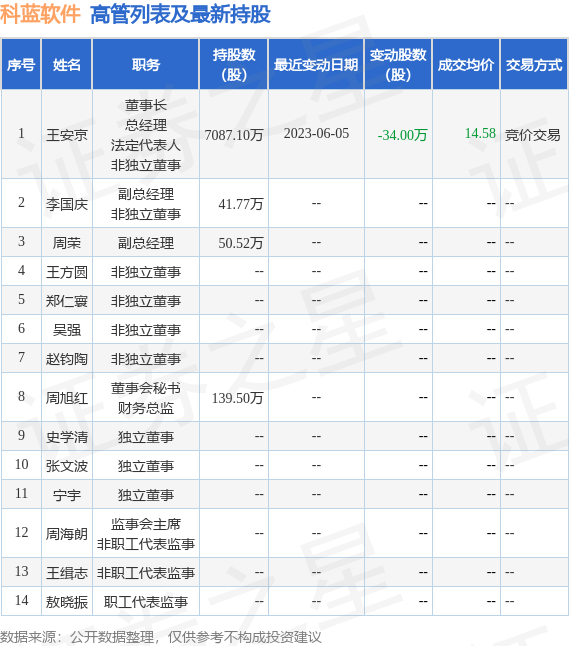Click the 变动股数(股) column header
The width and height of the screenshot is (569, 646).
398,65
